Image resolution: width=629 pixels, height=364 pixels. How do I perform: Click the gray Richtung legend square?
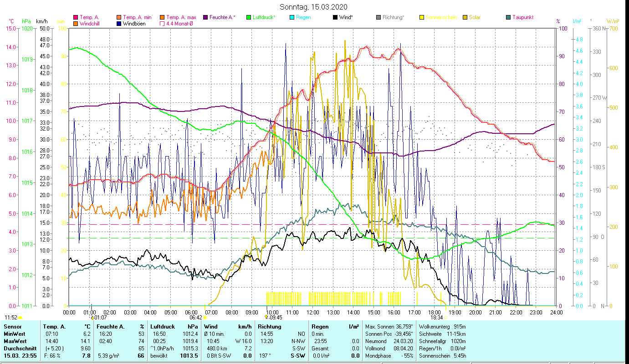[x=378, y=17]
